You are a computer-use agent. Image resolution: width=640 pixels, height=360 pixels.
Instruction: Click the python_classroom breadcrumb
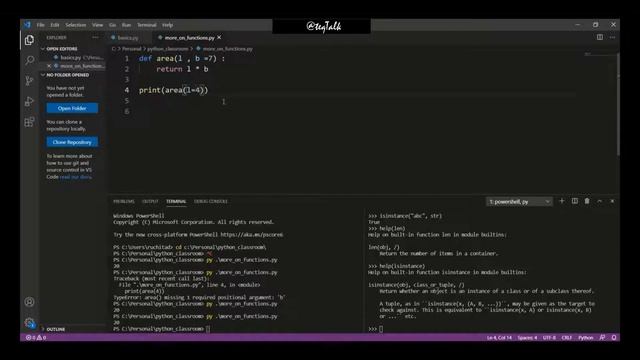pyautogui.click(x=167, y=49)
